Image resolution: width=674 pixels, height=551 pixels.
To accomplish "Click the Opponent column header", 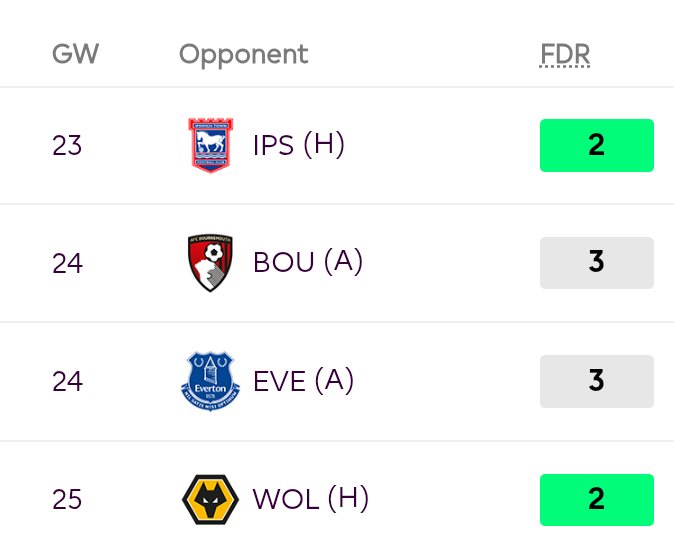I will pyautogui.click(x=243, y=55).
